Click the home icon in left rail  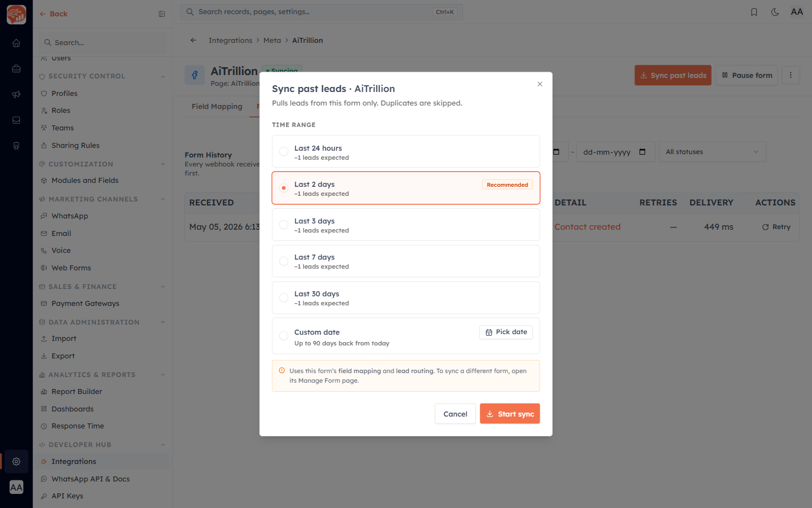point(16,43)
